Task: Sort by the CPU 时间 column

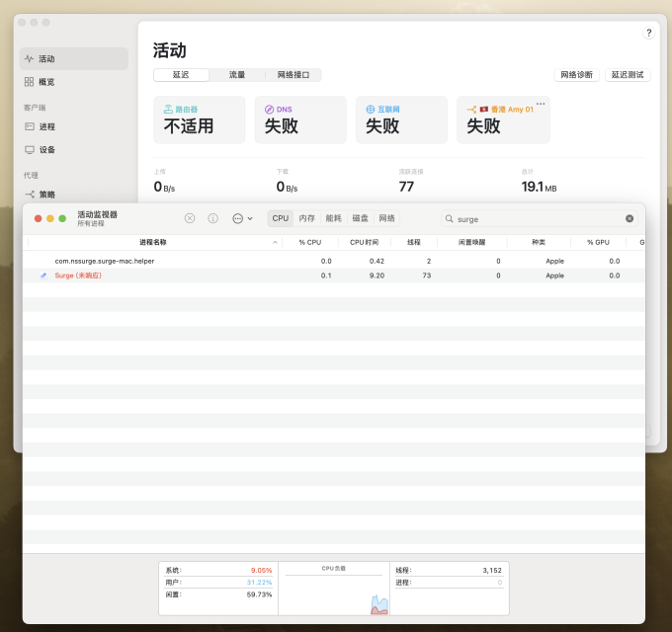Action: (x=365, y=242)
